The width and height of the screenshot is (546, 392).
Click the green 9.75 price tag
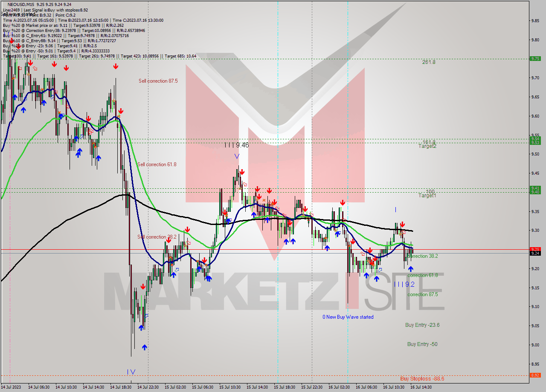pos(535,59)
